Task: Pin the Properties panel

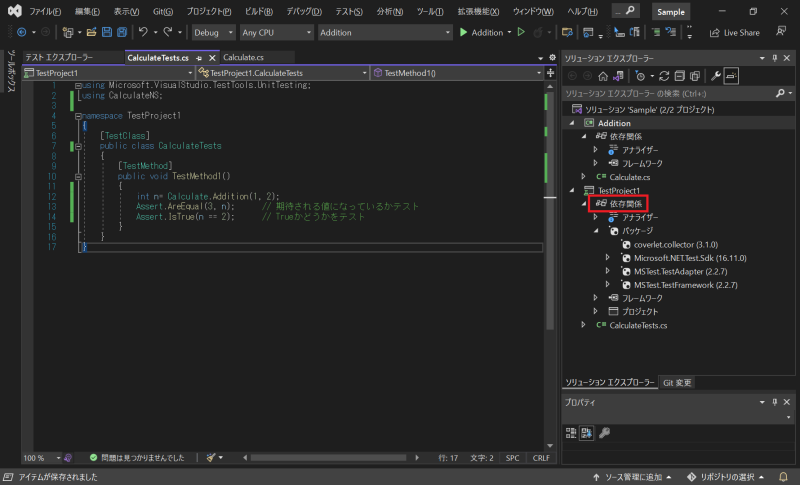Action: [774, 402]
